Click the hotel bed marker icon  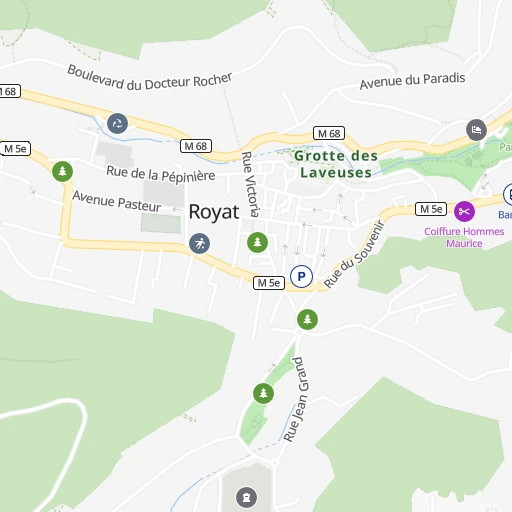click(x=476, y=130)
